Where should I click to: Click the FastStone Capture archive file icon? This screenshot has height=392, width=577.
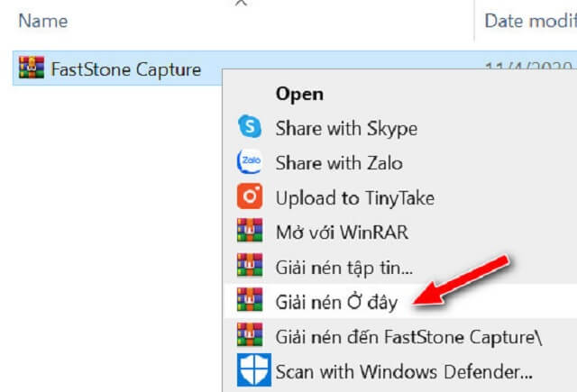(x=32, y=68)
